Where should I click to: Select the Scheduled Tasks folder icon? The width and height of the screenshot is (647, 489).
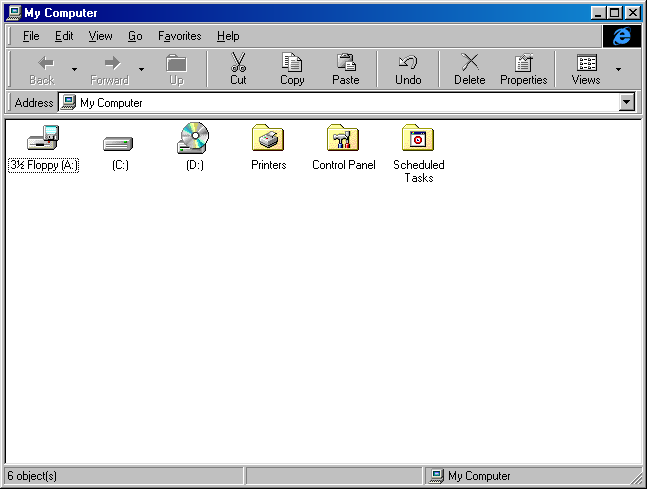coord(418,138)
